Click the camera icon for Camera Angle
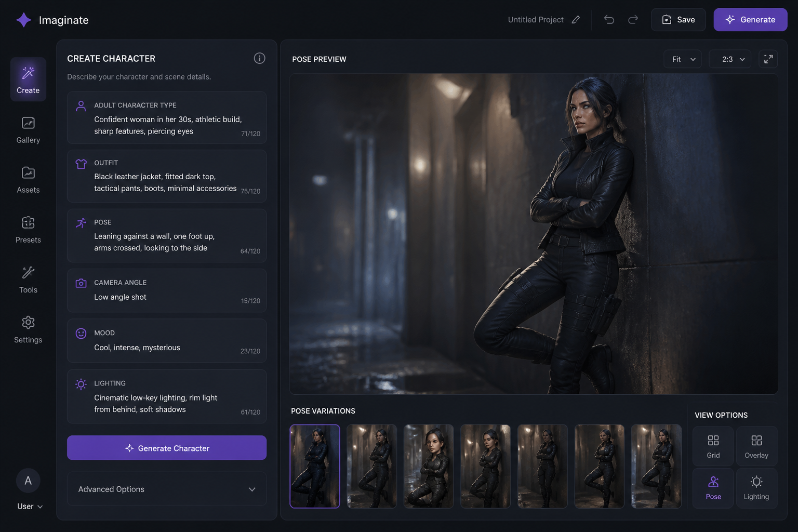Image resolution: width=798 pixels, height=532 pixels. click(x=81, y=283)
